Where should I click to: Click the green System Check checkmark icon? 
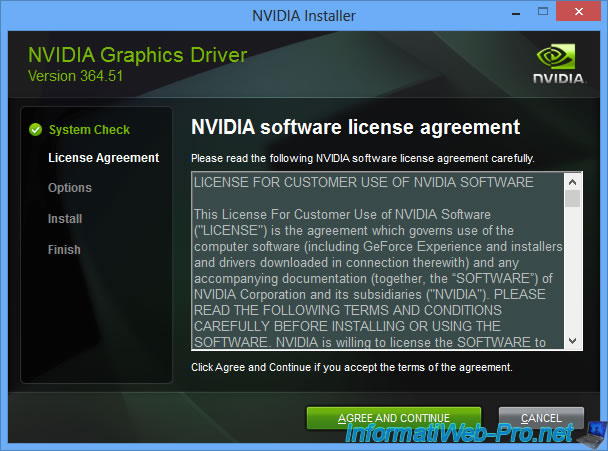click(35, 129)
